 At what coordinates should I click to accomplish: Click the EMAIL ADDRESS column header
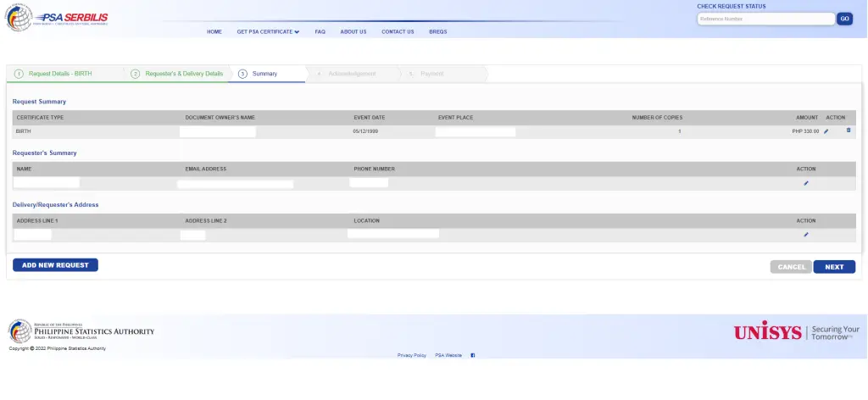pos(206,169)
